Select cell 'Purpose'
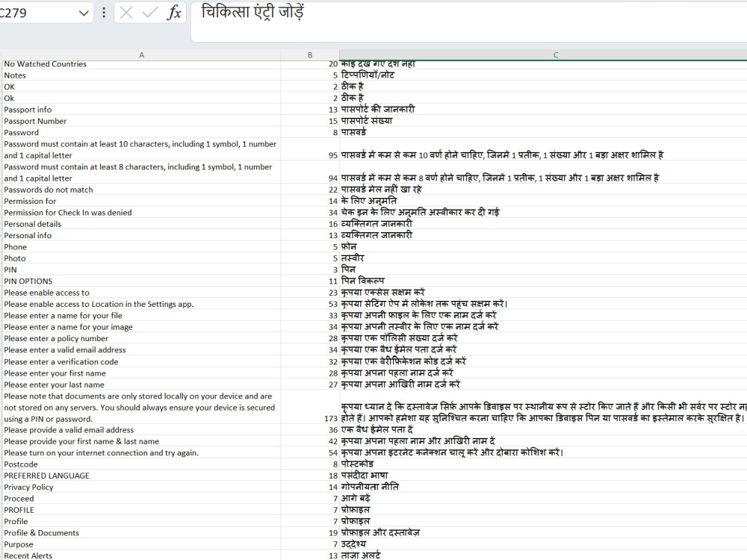This screenshot has height=560, width=747. pos(141,544)
